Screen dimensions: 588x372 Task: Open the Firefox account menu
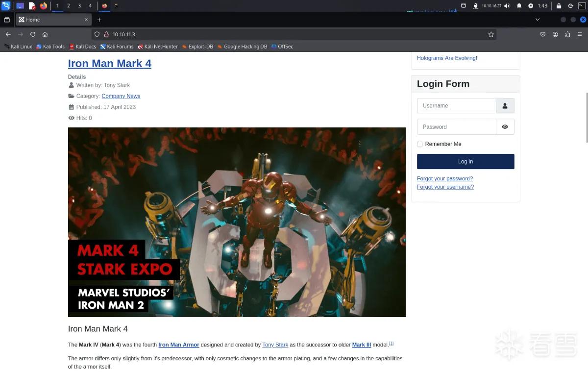tap(555, 34)
